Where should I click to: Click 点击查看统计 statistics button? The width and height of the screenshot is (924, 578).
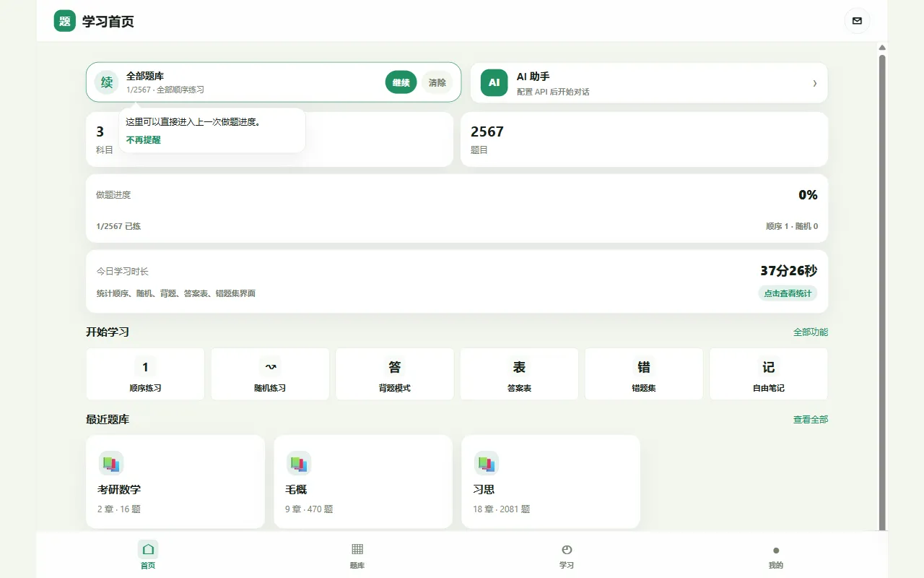coord(788,293)
